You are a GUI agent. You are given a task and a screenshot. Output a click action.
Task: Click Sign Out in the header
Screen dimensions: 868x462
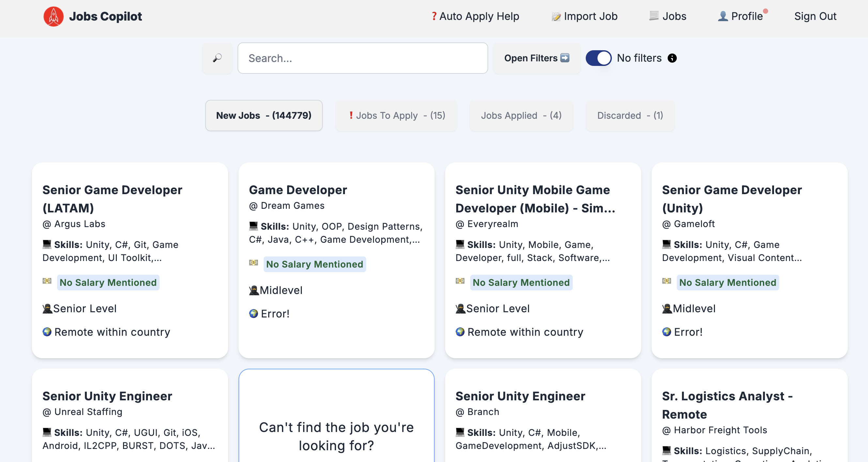tap(815, 16)
